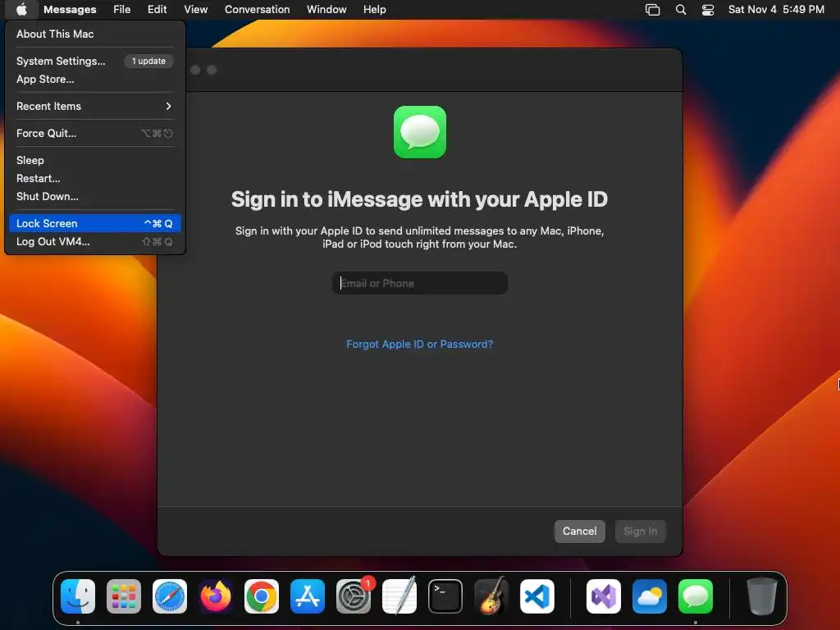The width and height of the screenshot is (840, 630).
Task: Open System Settings from Apple menu
Action: pos(95,61)
